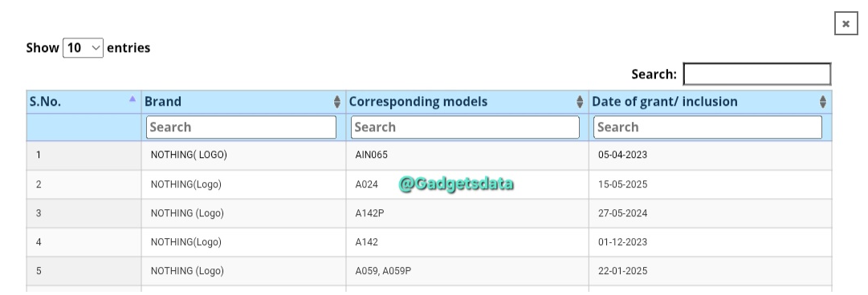Select the Date of grant/inclusion header

pos(665,102)
